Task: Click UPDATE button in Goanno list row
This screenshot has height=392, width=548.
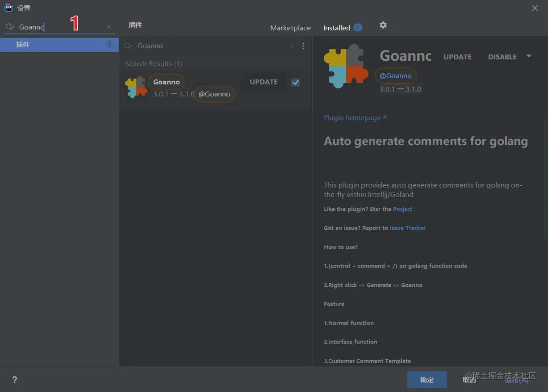Action: tap(264, 82)
